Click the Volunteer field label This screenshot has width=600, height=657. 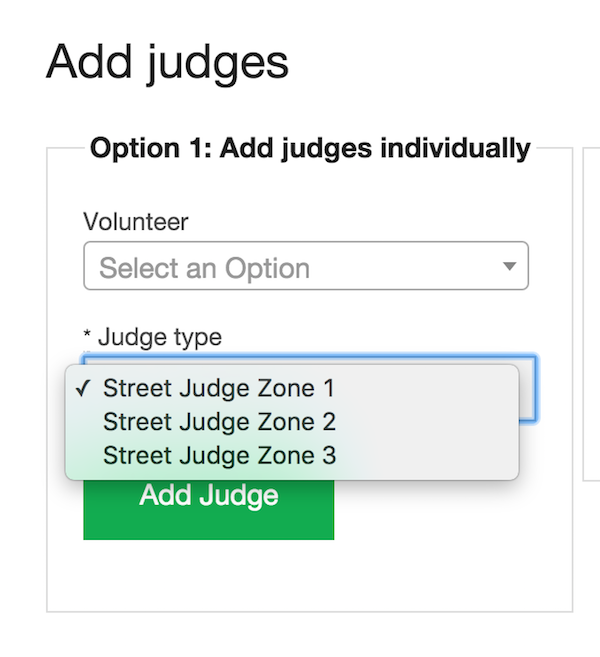pyautogui.click(x=135, y=222)
